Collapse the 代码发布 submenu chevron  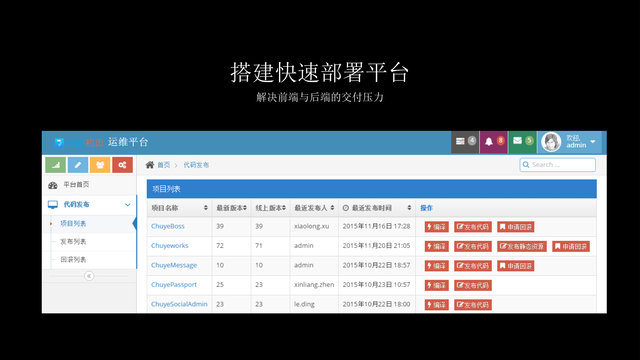[x=128, y=204]
